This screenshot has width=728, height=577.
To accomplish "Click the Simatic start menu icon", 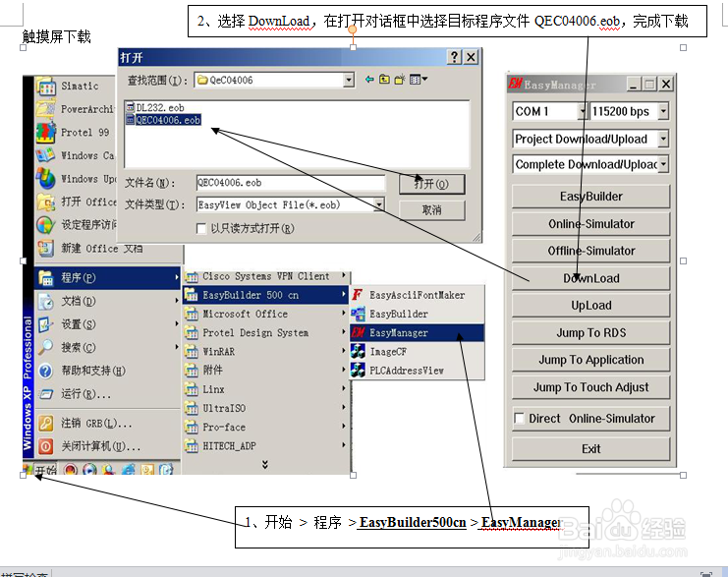I will 46,86.
